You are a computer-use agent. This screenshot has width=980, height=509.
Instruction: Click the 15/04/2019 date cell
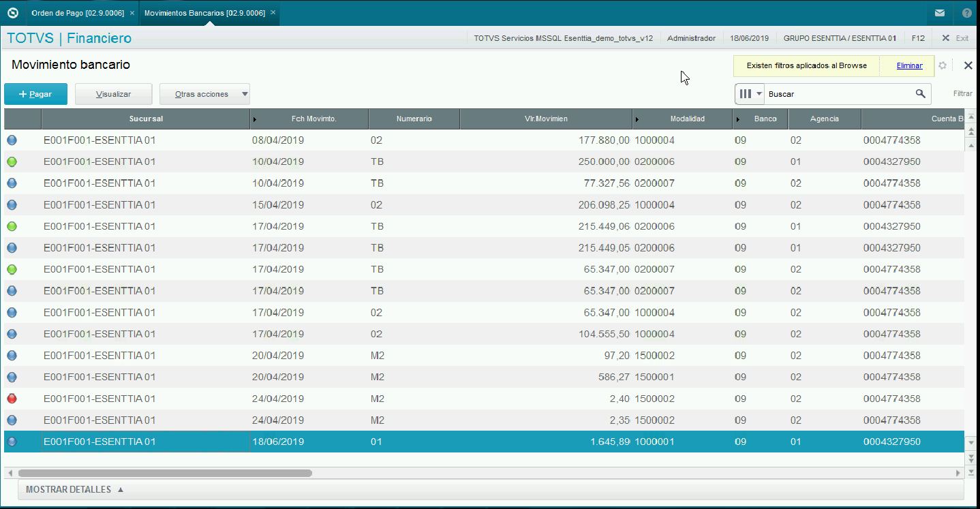point(309,205)
